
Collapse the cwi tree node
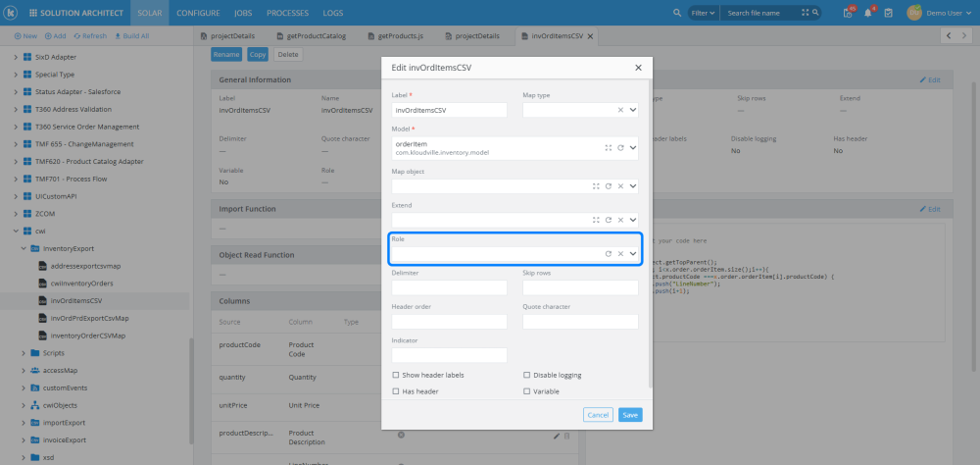click(x=16, y=231)
